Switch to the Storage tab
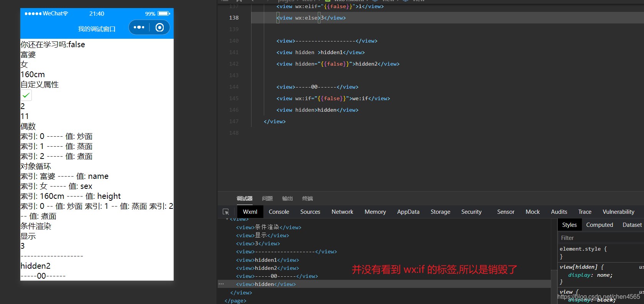Viewport: 644px width, 304px height. (440, 212)
